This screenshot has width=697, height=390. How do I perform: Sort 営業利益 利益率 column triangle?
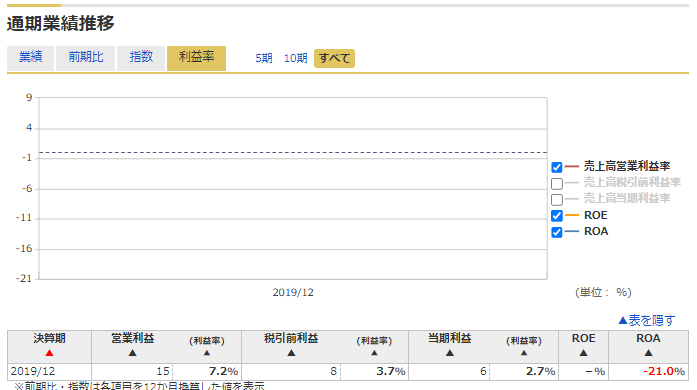(x=207, y=353)
